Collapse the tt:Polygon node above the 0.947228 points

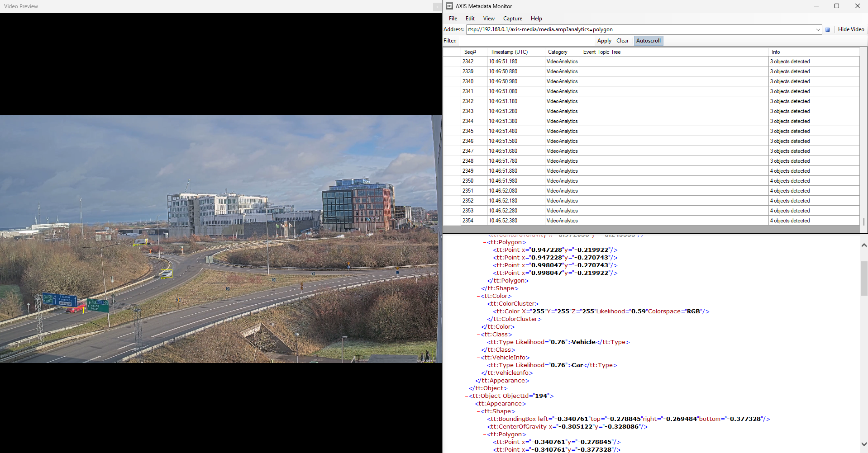[x=485, y=242]
